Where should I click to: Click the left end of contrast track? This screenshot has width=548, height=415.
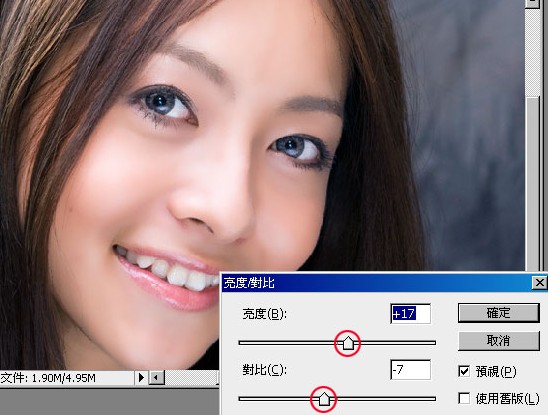pyautogui.click(x=242, y=399)
